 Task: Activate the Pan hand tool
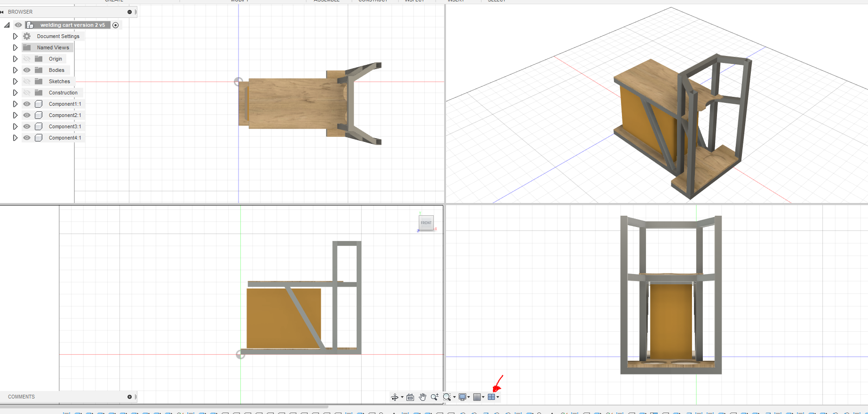click(422, 398)
